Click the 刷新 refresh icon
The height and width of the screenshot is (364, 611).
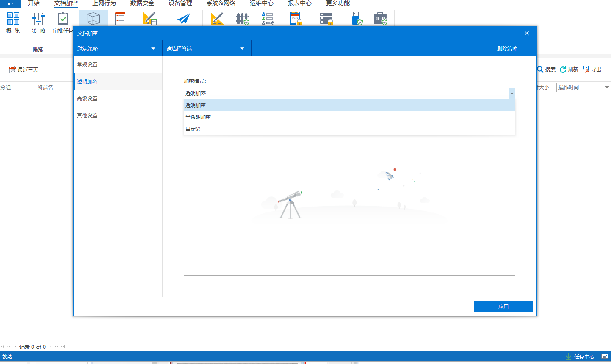point(563,69)
